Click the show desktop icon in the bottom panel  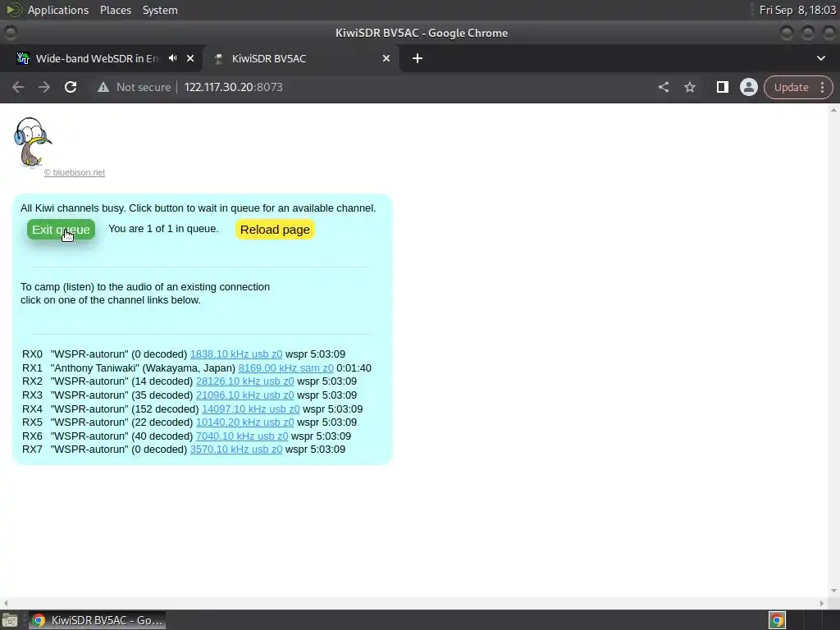10,620
